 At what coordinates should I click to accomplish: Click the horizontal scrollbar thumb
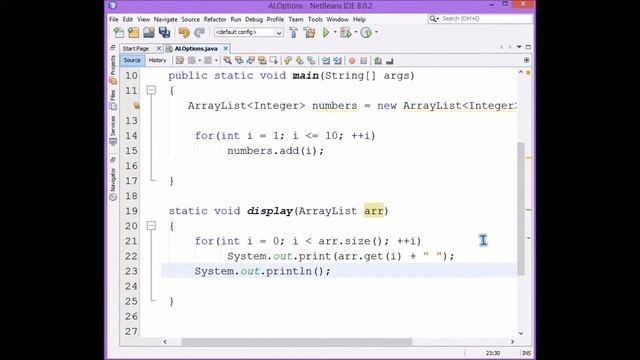tap(297, 342)
